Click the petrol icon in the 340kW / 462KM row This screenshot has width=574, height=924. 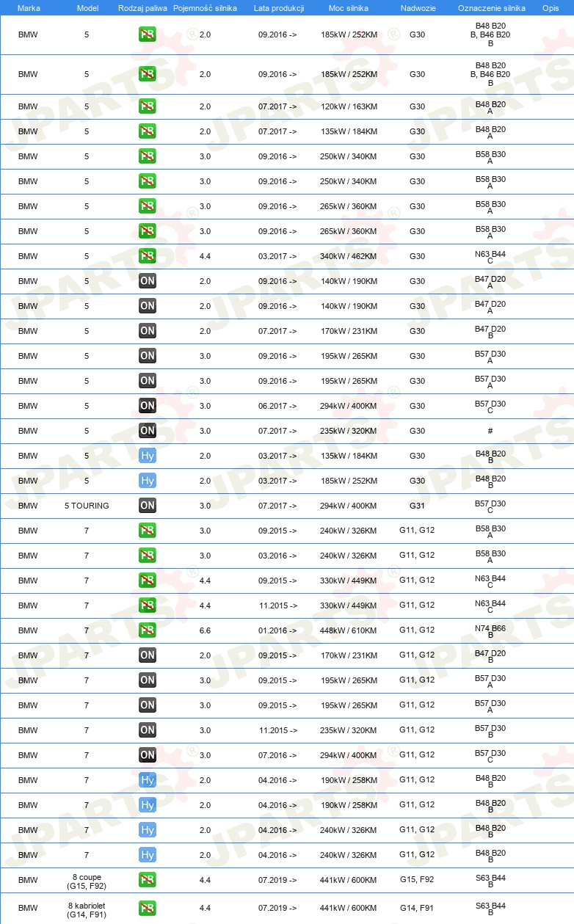tap(148, 256)
